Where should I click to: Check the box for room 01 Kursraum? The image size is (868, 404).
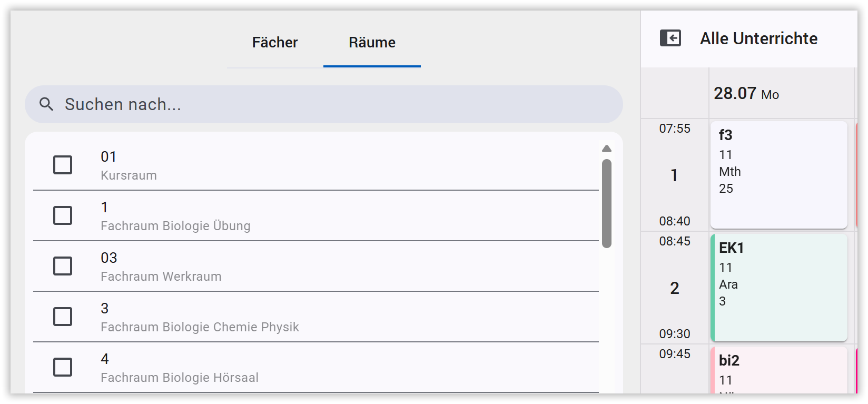tap(63, 165)
